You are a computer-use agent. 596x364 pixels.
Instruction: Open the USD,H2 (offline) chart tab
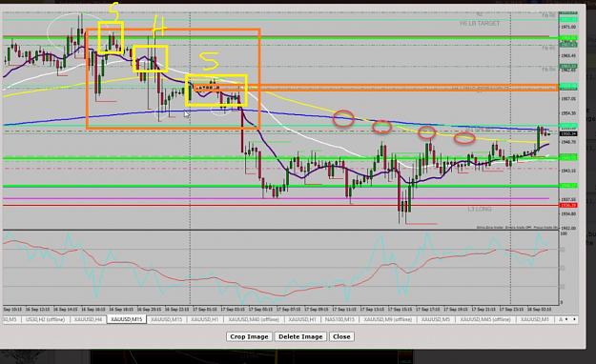[x=45, y=319]
